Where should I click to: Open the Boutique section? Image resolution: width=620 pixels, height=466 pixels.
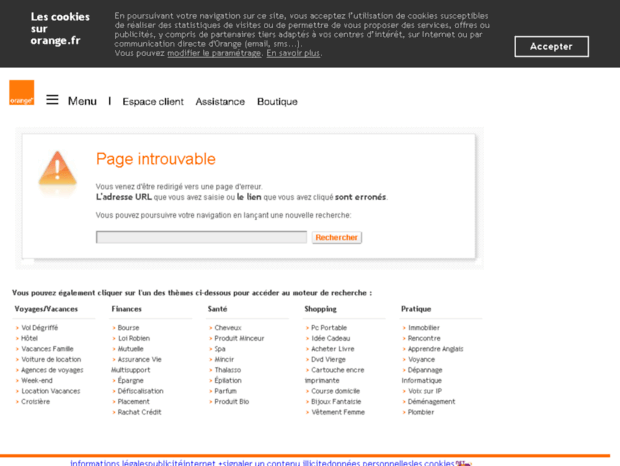(277, 102)
